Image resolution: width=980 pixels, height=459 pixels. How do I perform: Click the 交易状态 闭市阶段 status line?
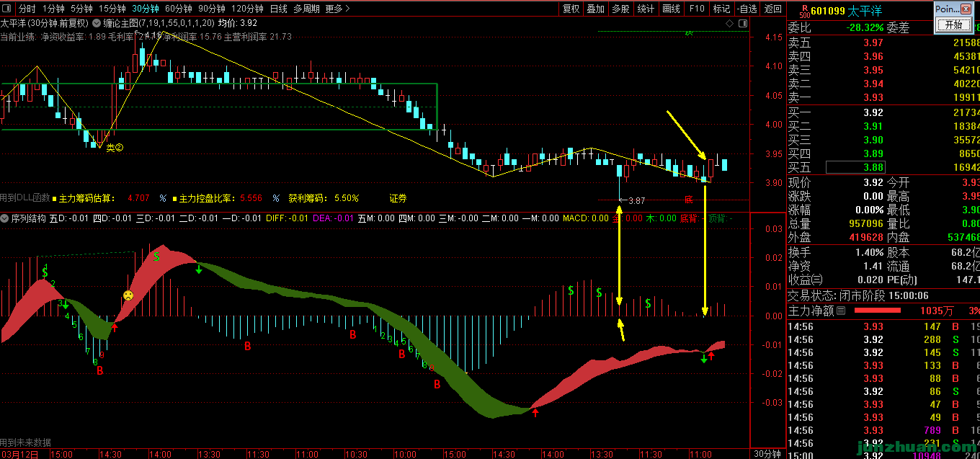(x=857, y=295)
